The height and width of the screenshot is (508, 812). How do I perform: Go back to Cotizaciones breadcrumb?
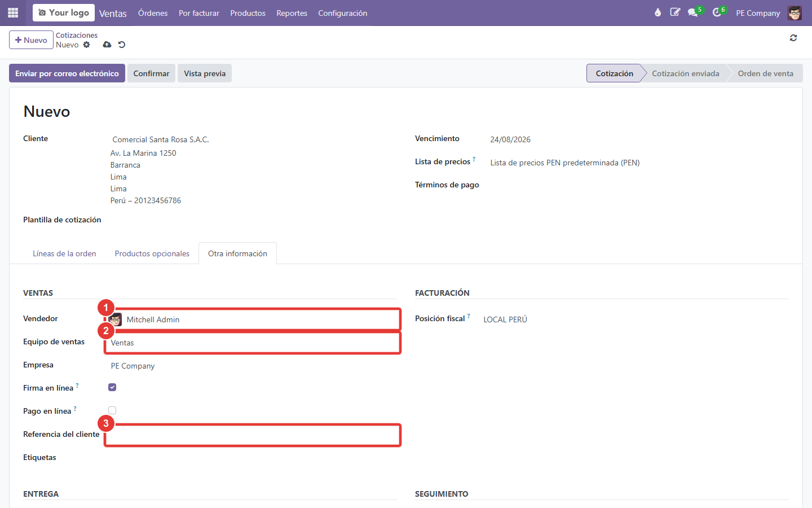[77, 35]
